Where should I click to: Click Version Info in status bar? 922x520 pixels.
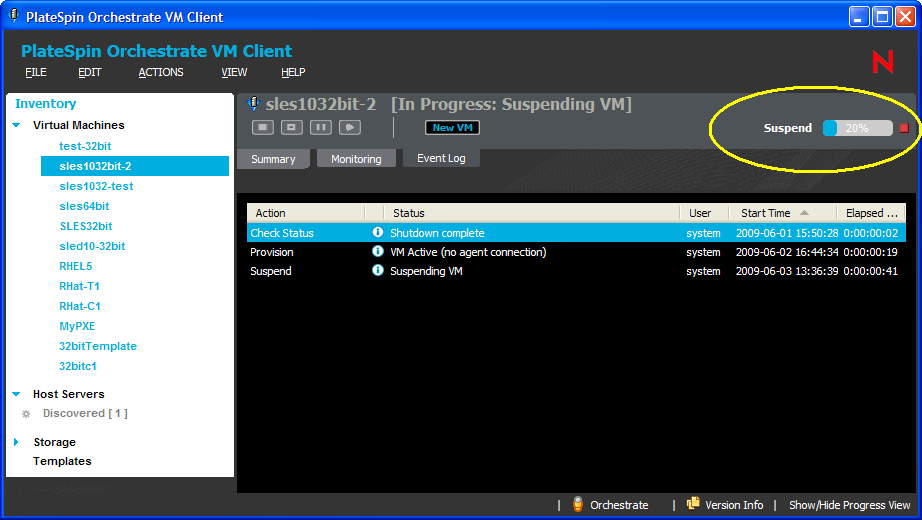click(x=734, y=505)
